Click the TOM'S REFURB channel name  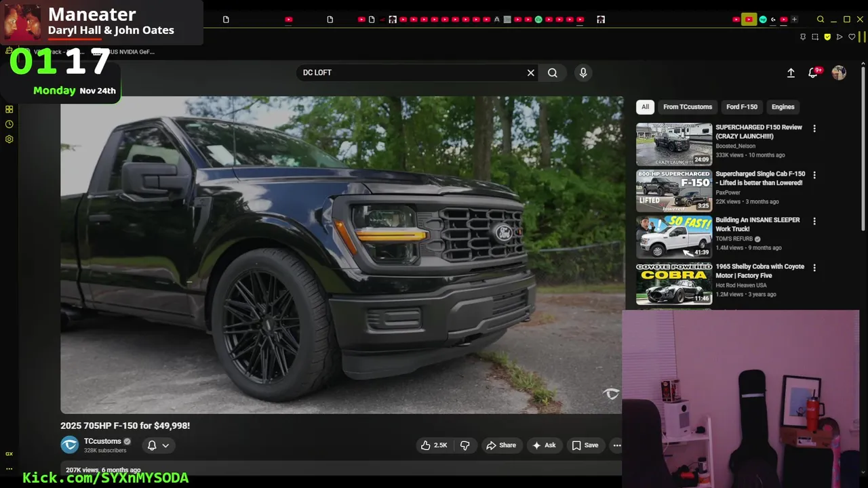click(x=734, y=239)
